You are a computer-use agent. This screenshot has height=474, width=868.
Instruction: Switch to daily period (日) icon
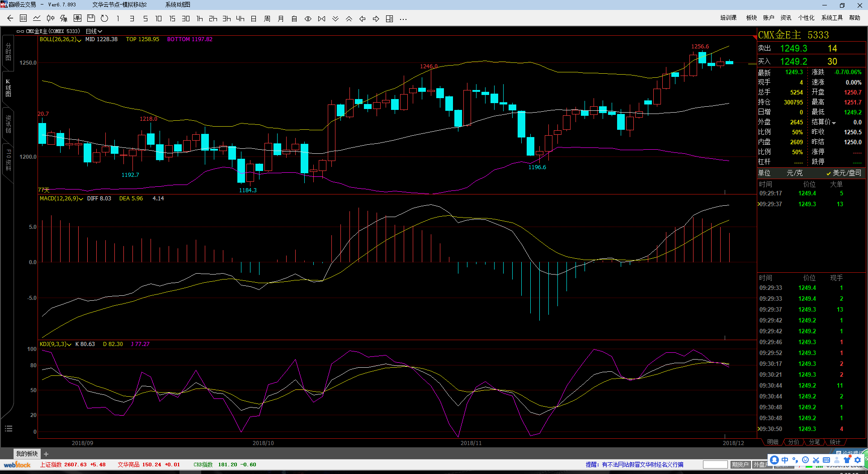pos(254,19)
